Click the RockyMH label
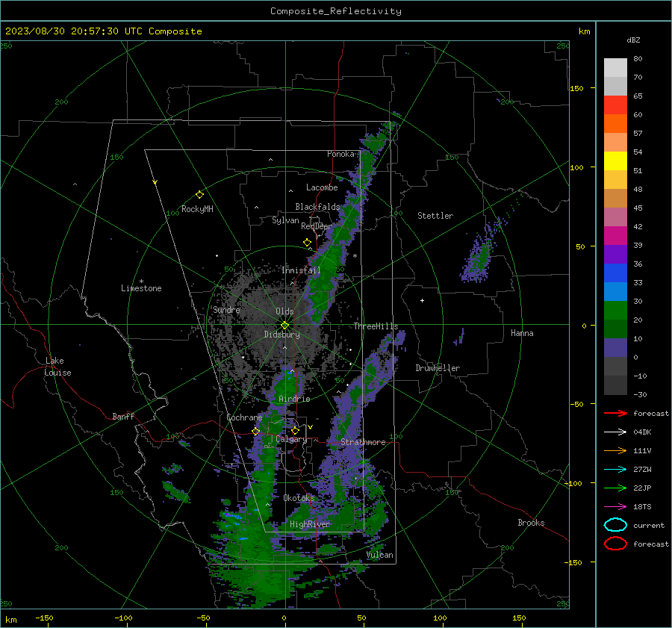Screen dimensions: 672x628 [x=198, y=209]
